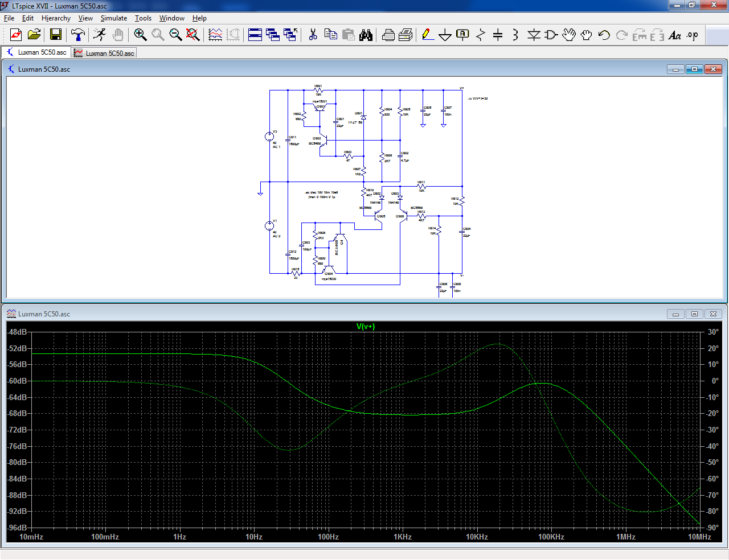Tile the windows using the toolbar icon
Screen dimensions: 729x560
pos(255,35)
